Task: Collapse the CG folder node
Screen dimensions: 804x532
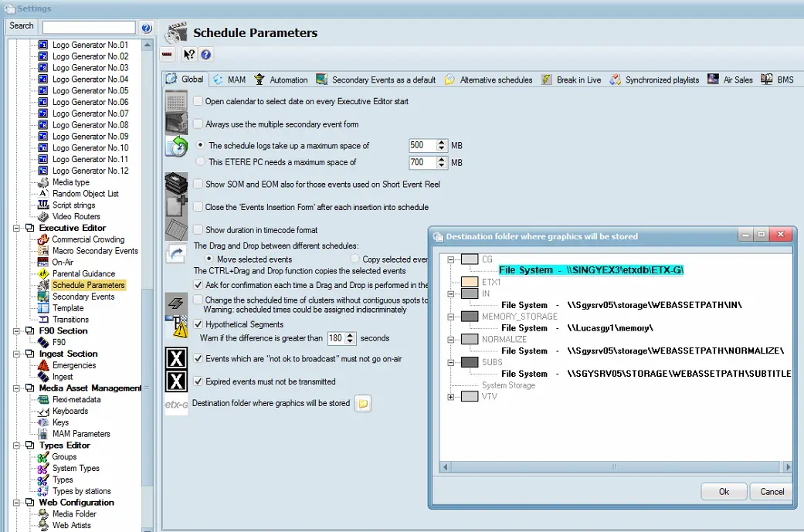Action: point(452,259)
